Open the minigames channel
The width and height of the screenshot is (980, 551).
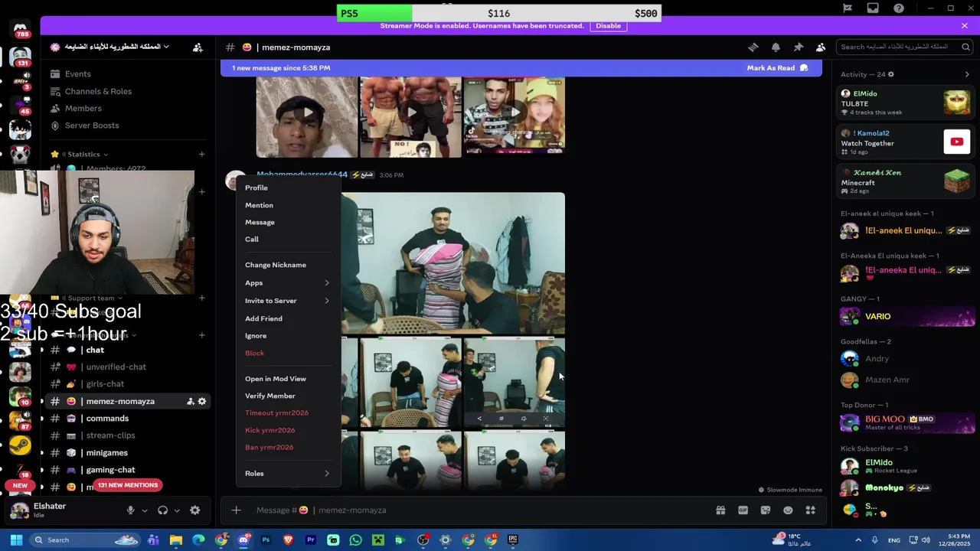[106, 453]
